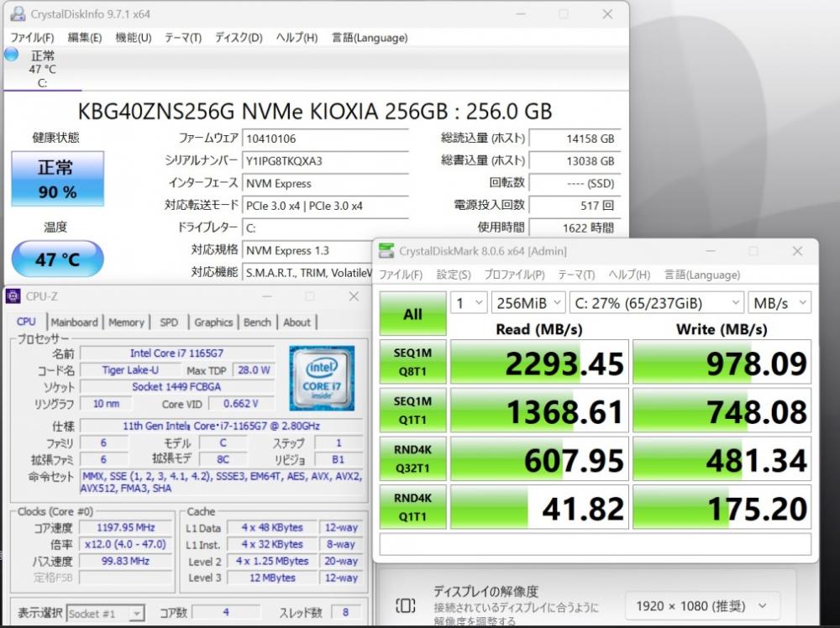Switch to the Mainboard tab in CPU-Z
840x628 pixels.
(75, 322)
